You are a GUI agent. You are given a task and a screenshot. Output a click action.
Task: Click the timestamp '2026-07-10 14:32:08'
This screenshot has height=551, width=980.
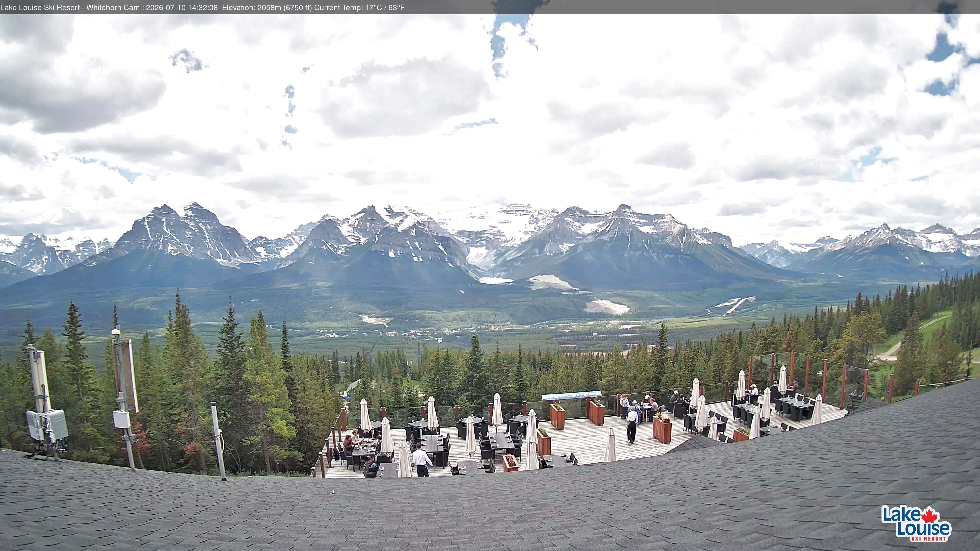click(182, 8)
